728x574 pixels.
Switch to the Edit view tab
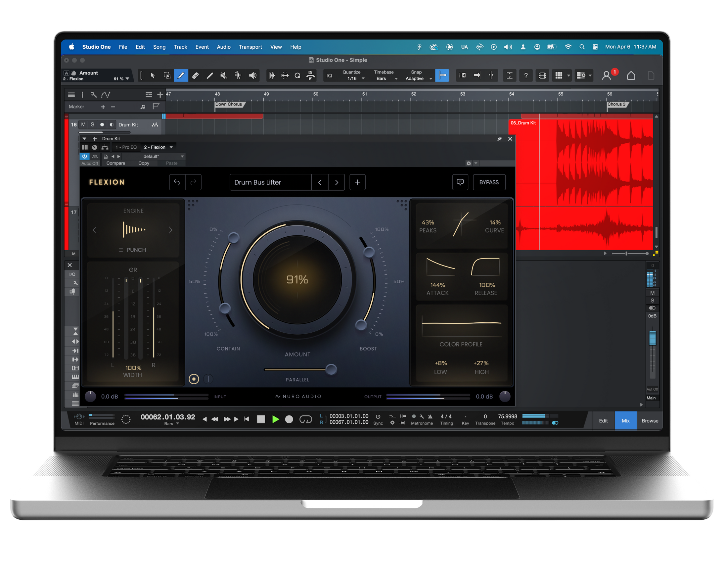point(603,420)
